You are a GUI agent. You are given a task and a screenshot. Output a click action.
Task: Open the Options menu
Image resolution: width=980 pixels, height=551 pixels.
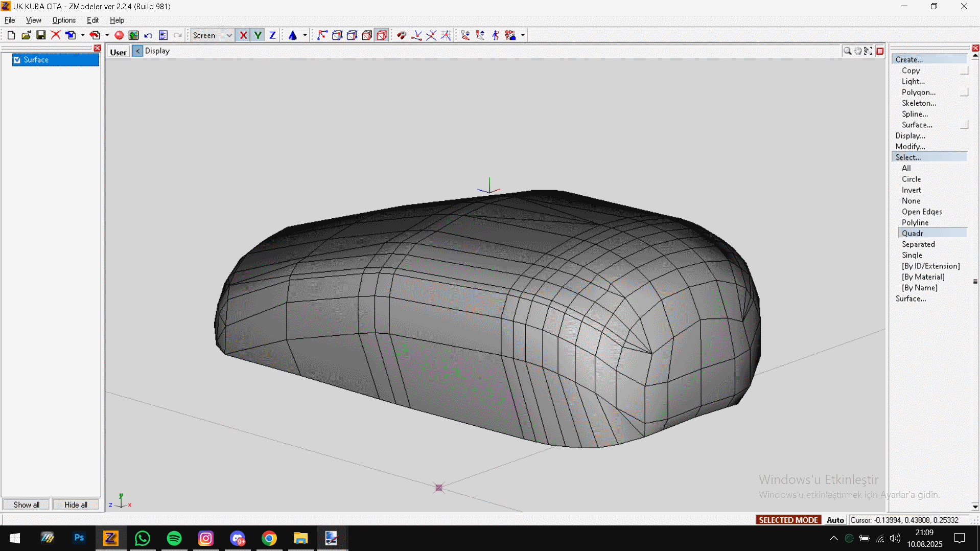tap(64, 20)
